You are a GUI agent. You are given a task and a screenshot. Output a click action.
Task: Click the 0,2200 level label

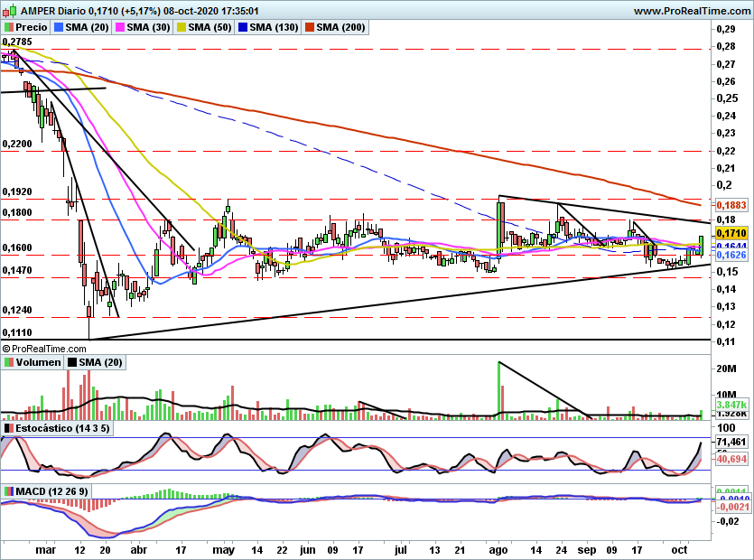[x=17, y=144]
